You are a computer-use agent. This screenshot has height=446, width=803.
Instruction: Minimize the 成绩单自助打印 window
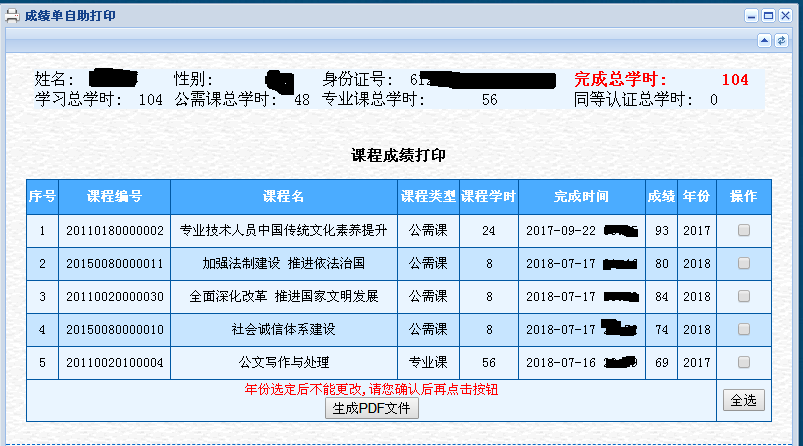[x=751, y=15]
